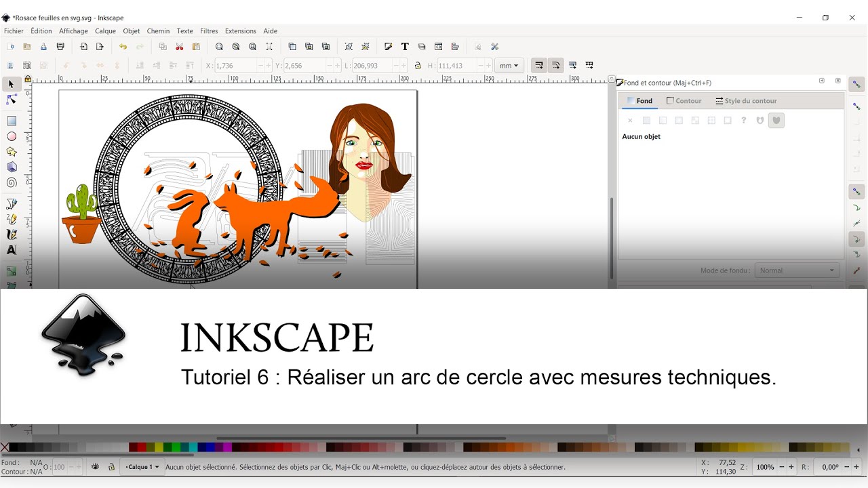Click the Paste clipboard icon
Viewport: 868px width, 488px height.
click(196, 47)
